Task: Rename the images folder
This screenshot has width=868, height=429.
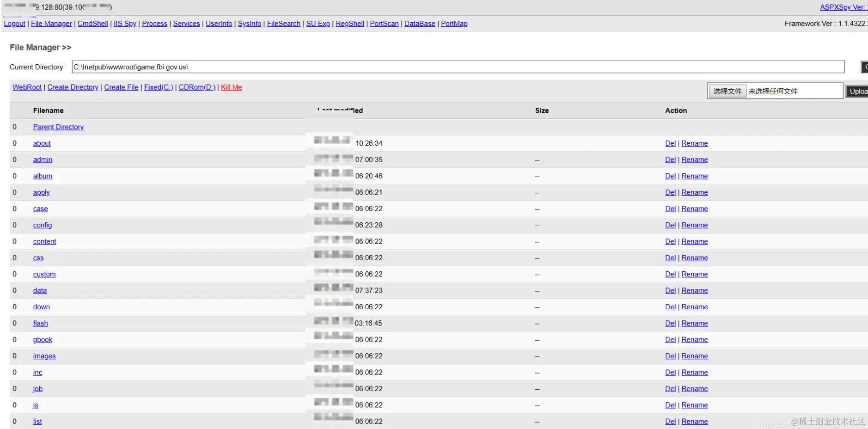Action: [x=695, y=356]
